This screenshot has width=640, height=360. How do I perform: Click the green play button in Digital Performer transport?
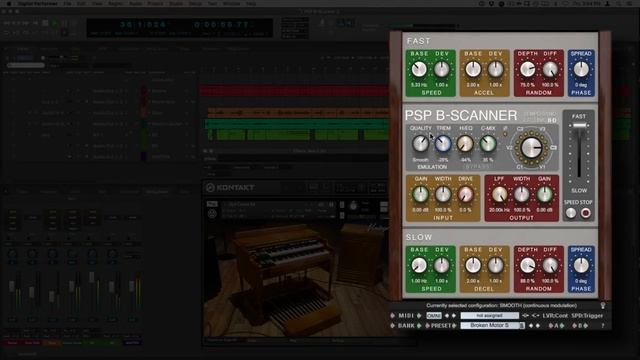(55, 24)
